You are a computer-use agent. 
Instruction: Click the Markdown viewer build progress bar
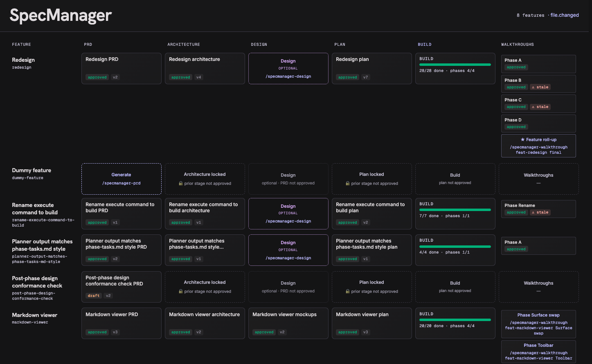(455, 320)
